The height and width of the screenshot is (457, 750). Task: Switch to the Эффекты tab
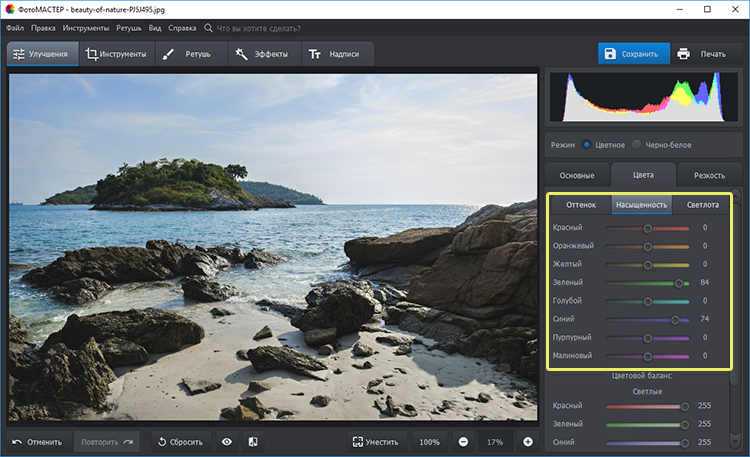263,54
